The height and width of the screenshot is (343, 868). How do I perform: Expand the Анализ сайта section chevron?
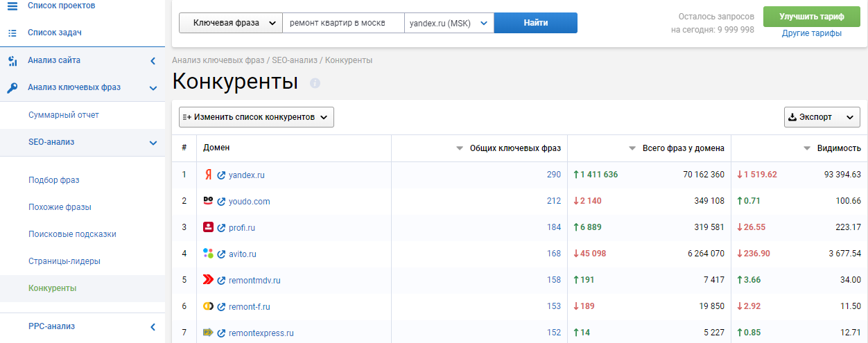click(153, 61)
